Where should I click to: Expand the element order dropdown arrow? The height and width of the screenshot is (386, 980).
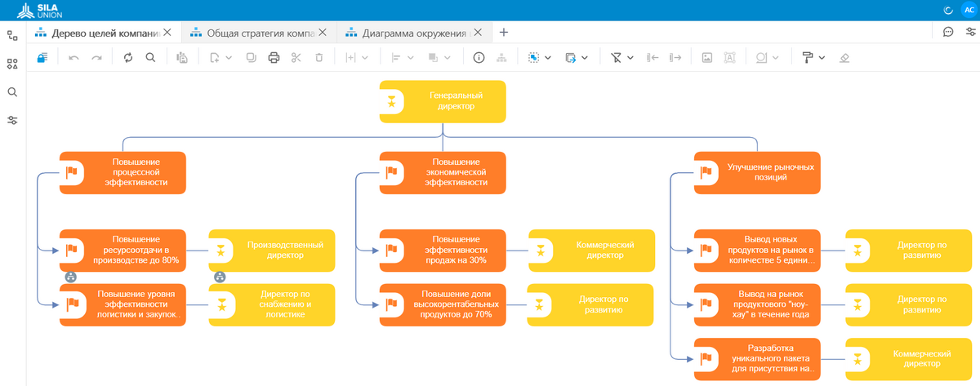click(448, 57)
